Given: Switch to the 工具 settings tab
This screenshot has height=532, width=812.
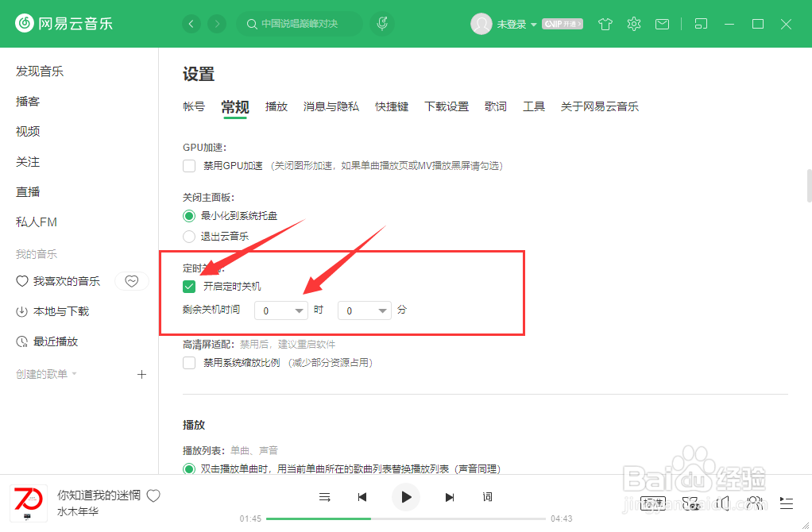Looking at the screenshot, I should coord(533,106).
